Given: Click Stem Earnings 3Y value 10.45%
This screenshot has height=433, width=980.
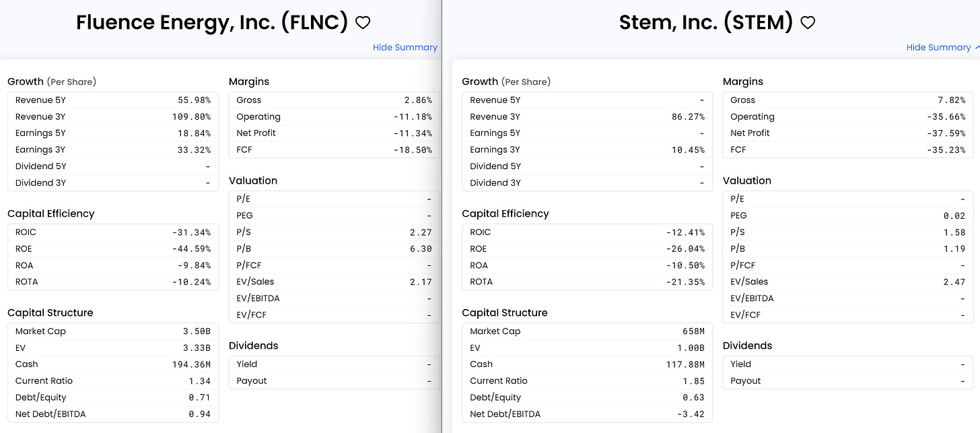Looking at the screenshot, I should click(x=687, y=149).
